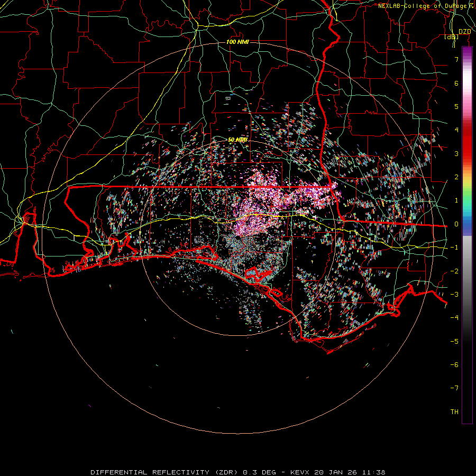The image size is (476, 476).
Task: Click the "3" value on the color scale
Action: click(x=456, y=153)
